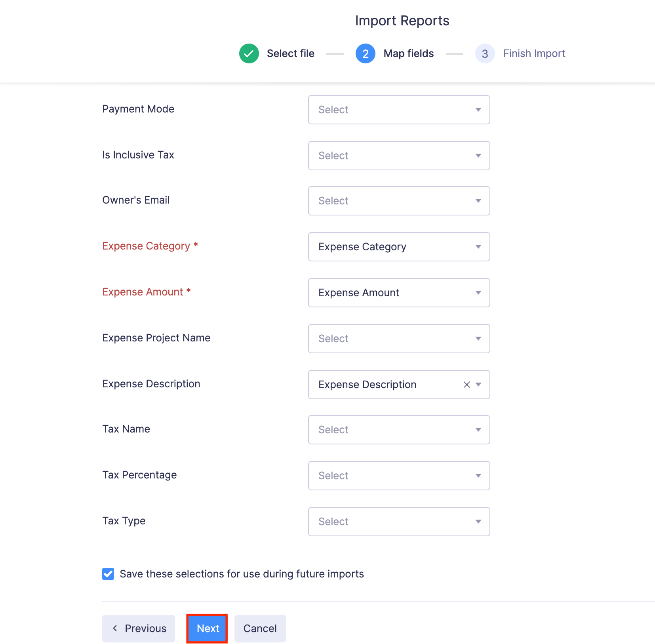Go to the Finish Import step
655x644 pixels.
click(534, 53)
